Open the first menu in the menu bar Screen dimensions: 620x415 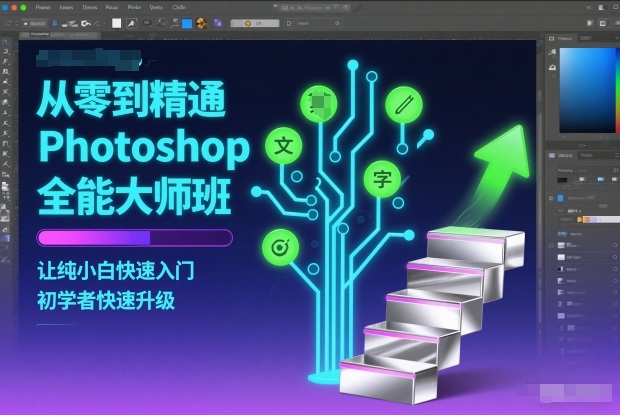[42, 6]
